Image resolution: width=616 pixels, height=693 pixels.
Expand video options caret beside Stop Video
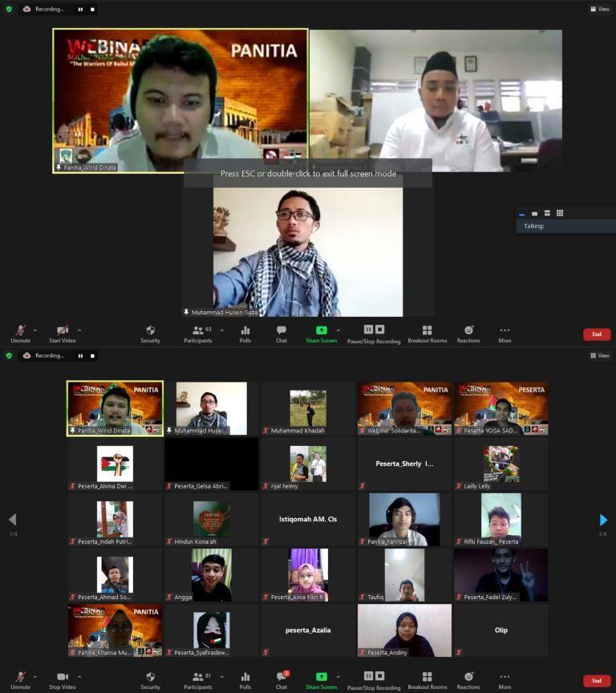79,677
